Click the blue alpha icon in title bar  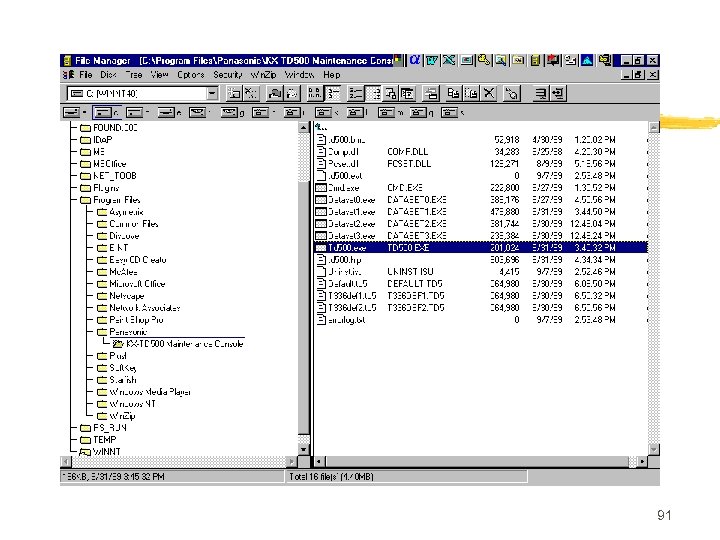tap(415, 60)
